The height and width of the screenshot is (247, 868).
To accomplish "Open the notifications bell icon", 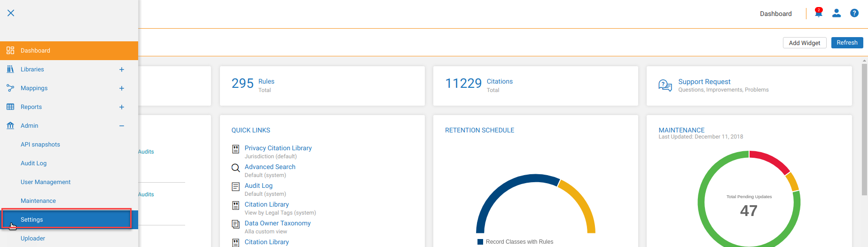I will pyautogui.click(x=819, y=13).
